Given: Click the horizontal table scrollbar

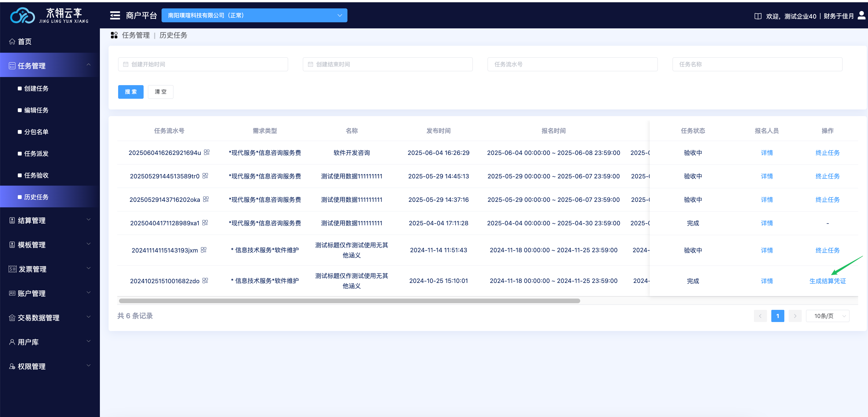Looking at the screenshot, I should tap(349, 301).
